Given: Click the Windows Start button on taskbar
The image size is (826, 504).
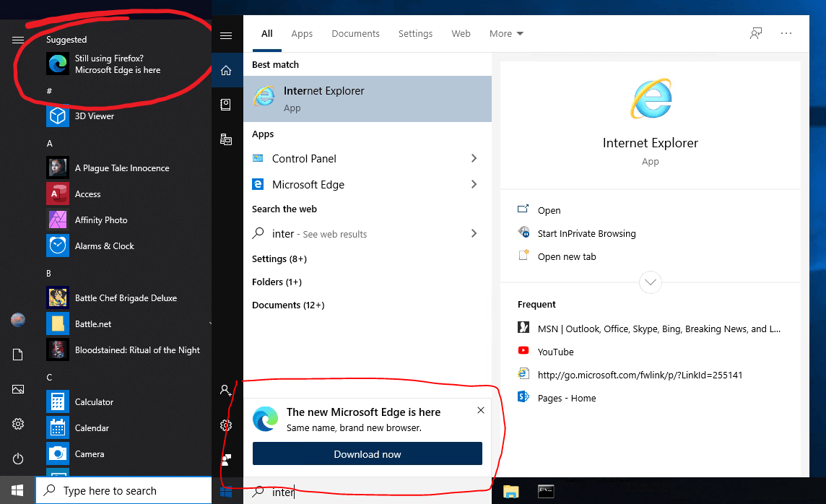Looking at the screenshot, I should [17, 490].
